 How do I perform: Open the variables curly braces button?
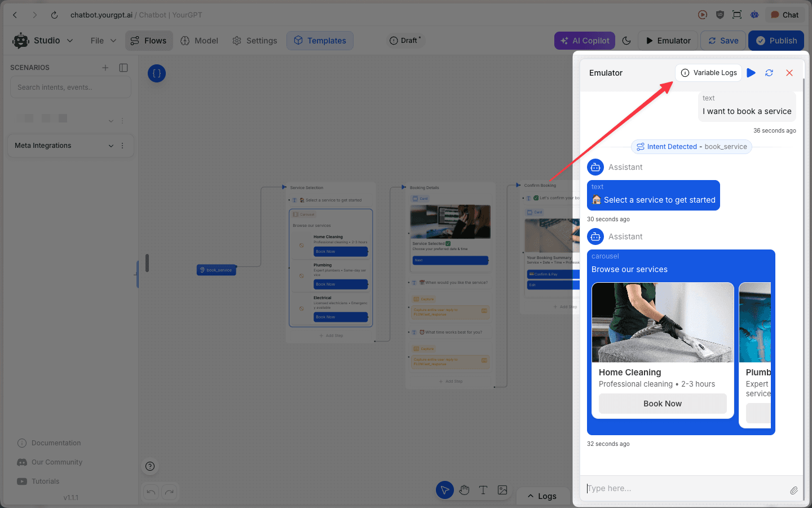(x=157, y=73)
